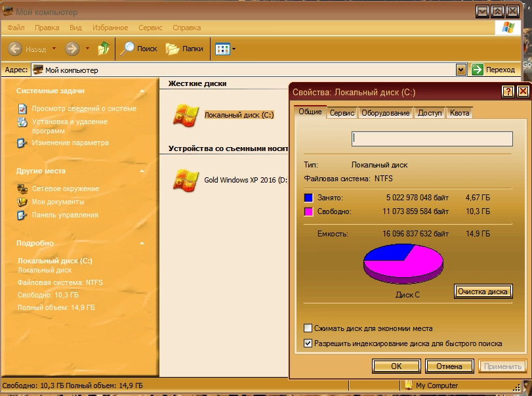Go back with the Назад arrow icon
Image resolution: width=532 pixels, height=396 pixels.
pyautogui.click(x=15, y=49)
